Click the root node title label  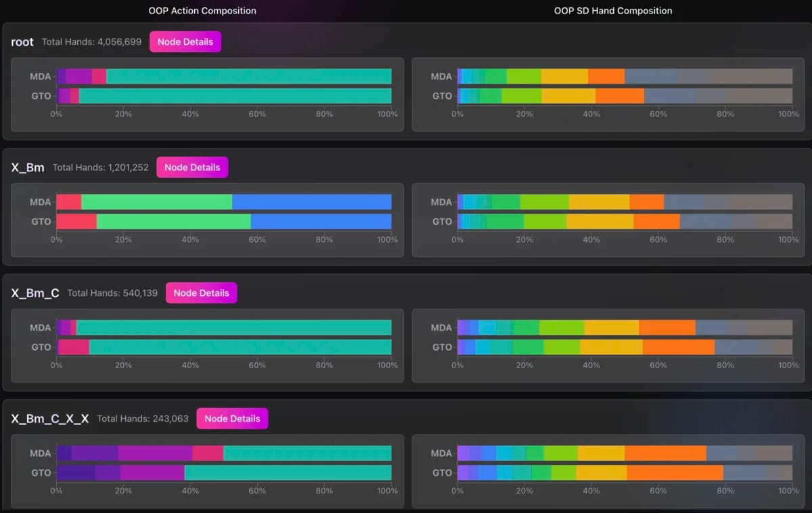pos(22,42)
